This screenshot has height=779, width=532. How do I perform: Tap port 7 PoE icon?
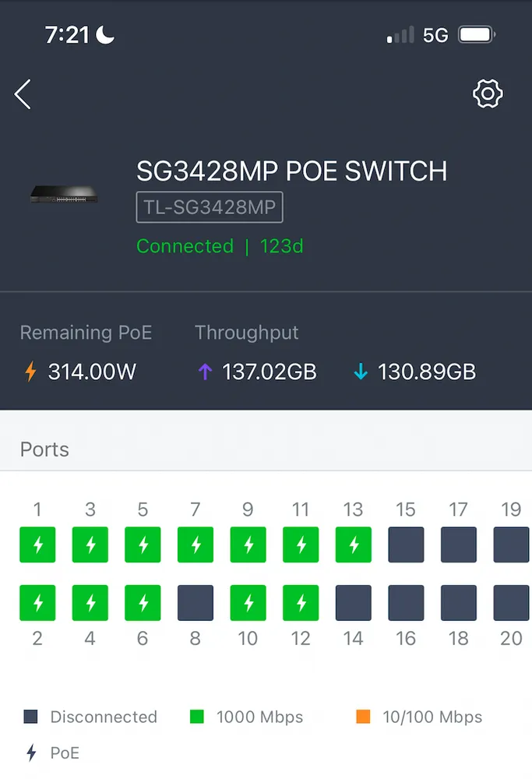pos(196,545)
